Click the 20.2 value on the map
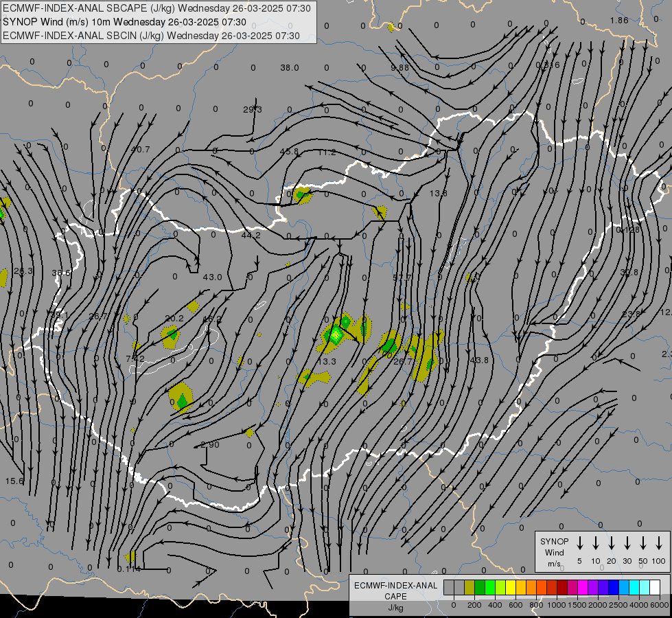The width and height of the screenshot is (672, 618). (x=174, y=318)
